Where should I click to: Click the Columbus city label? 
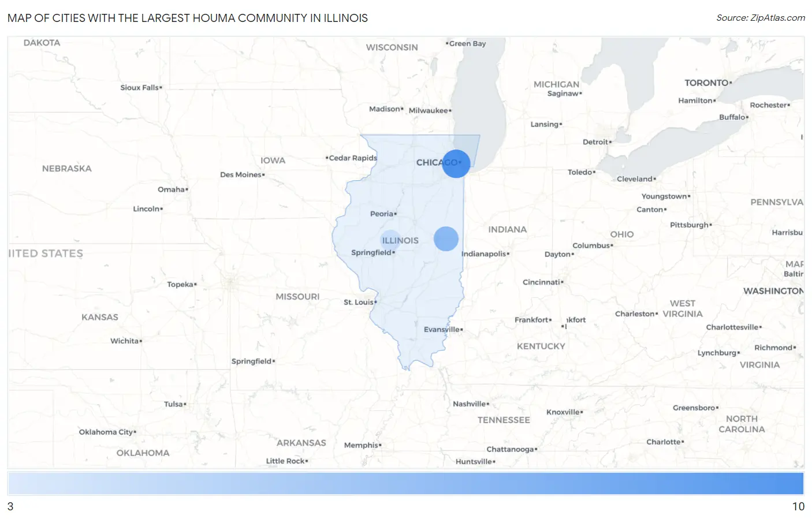click(x=593, y=245)
